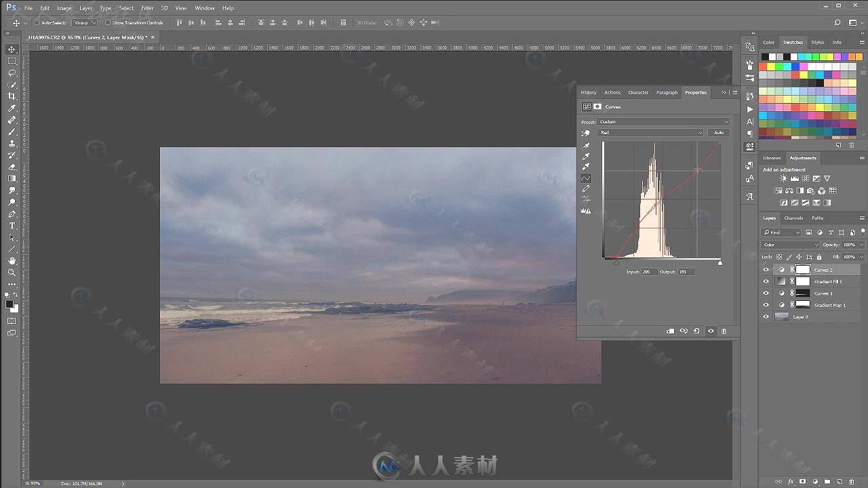Add a Levels adjustment
Image resolution: width=868 pixels, height=488 pixels.
click(795, 178)
